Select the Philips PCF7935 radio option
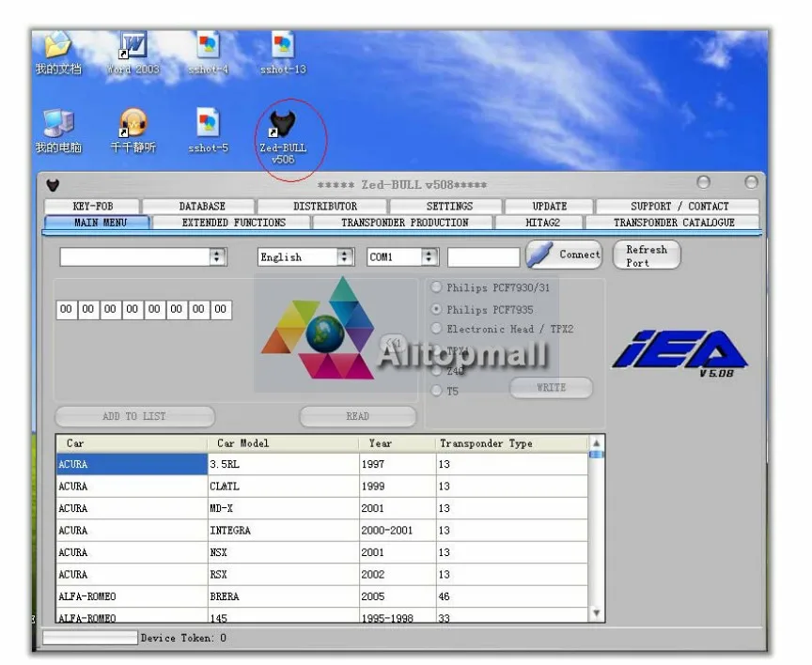Image resolution: width=812 pixels, height=665 pixels. click(437, 309)
